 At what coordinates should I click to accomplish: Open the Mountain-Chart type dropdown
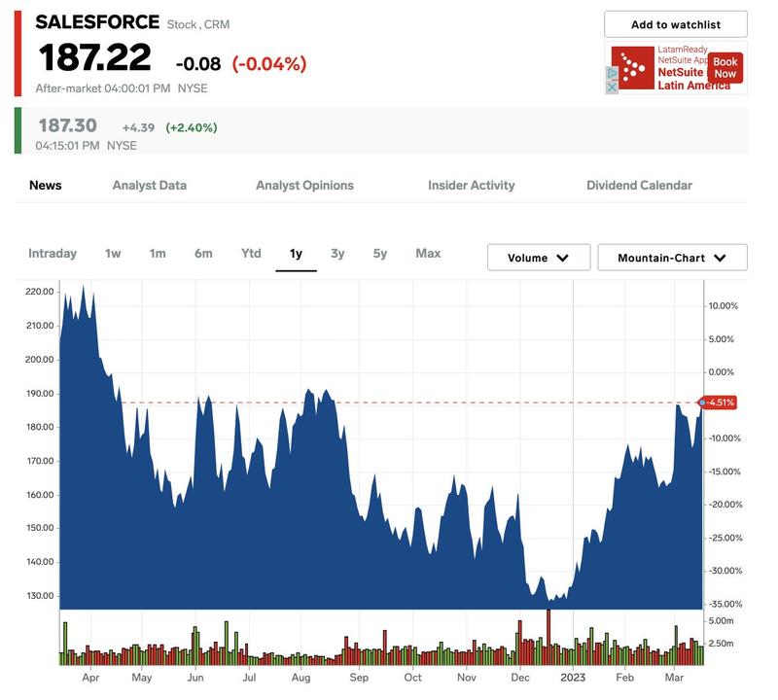coord(672,258)
